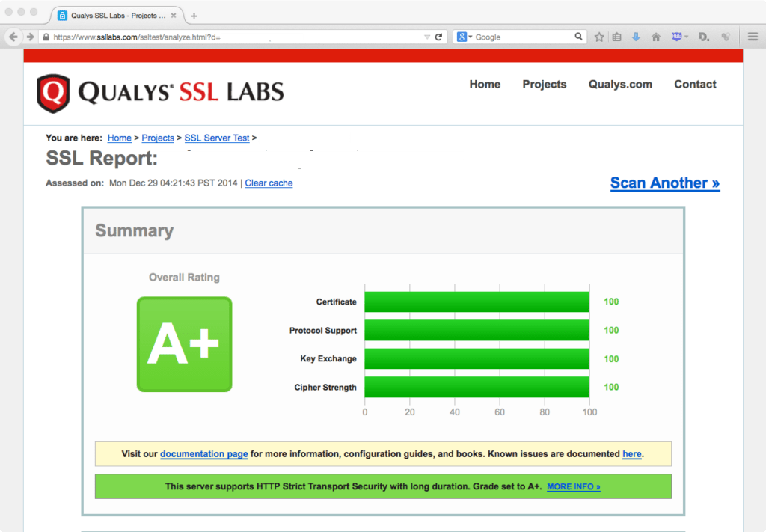The image size is (766, 532).
Task: Click the Adblock Plus ABP icon
Action: point(677,36)
